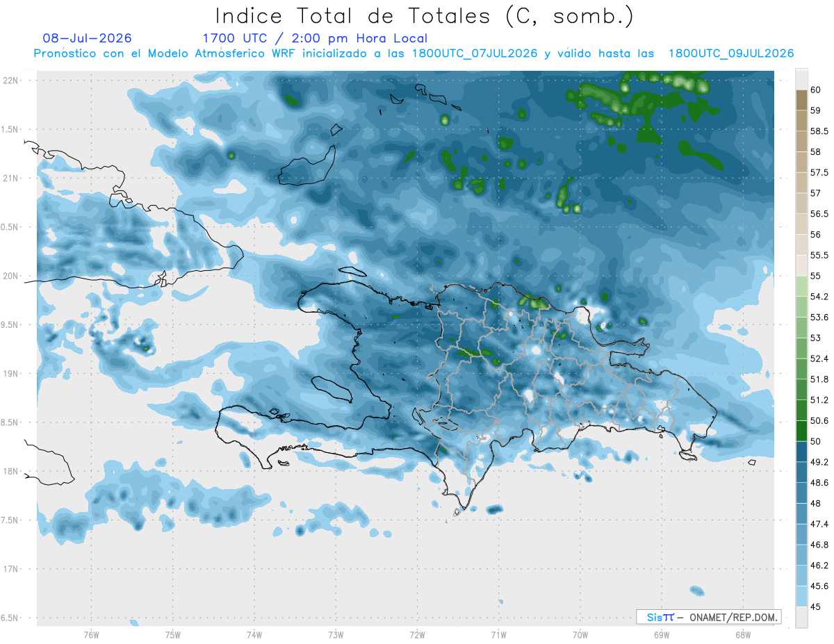
Task: Click the 'SisTT - ONAMET/REP.DOM.' credit box
Action: tap(708, 617)
